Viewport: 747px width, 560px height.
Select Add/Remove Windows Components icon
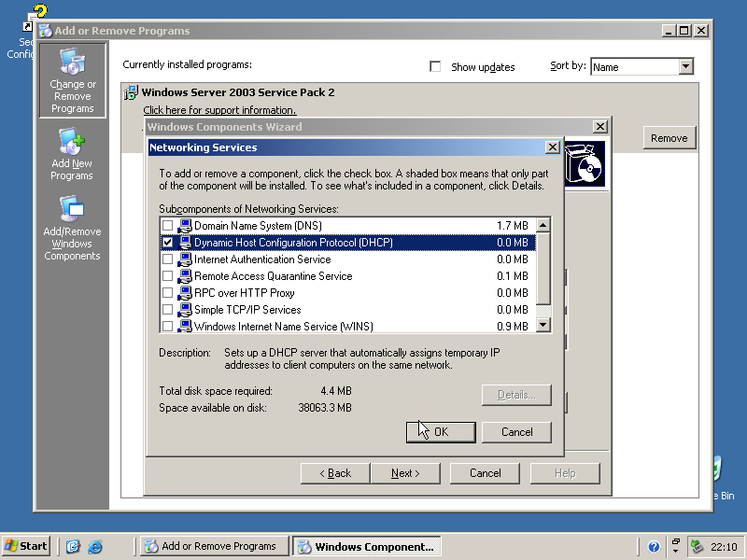click(72, 208)
